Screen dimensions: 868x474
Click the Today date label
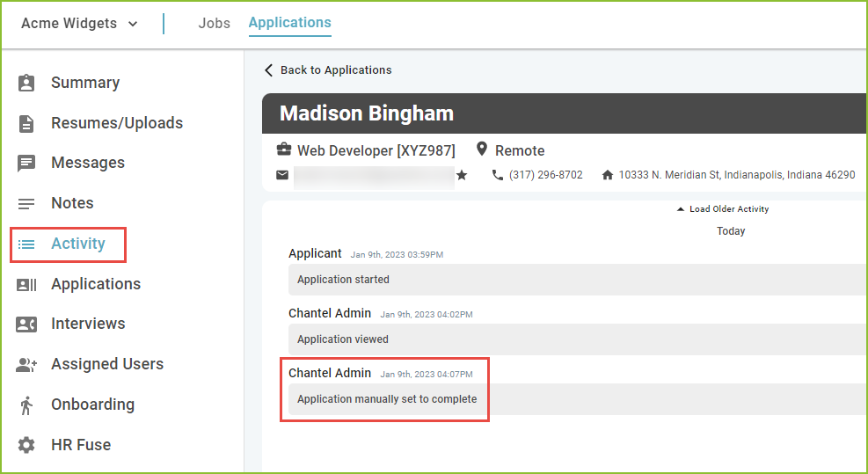731,231
